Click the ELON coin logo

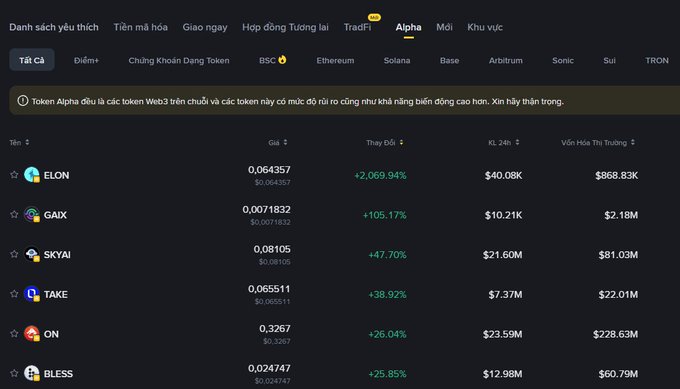[32, 175]
